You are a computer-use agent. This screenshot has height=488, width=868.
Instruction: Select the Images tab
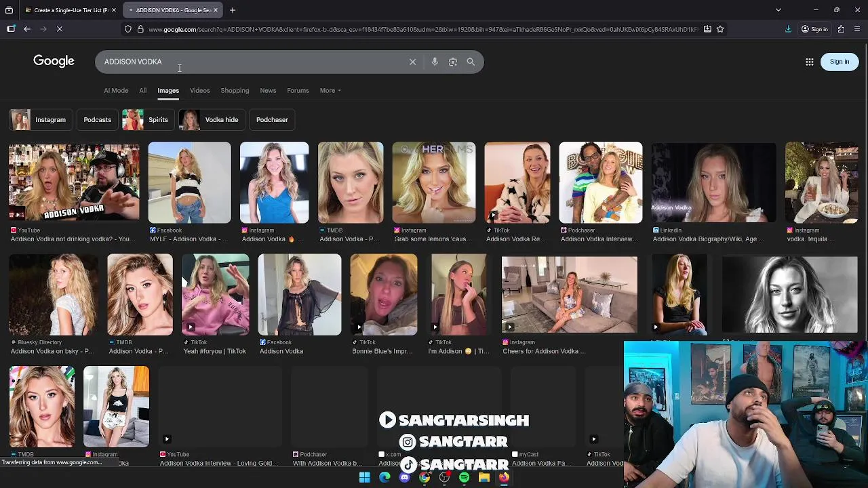tap(168, 90)
